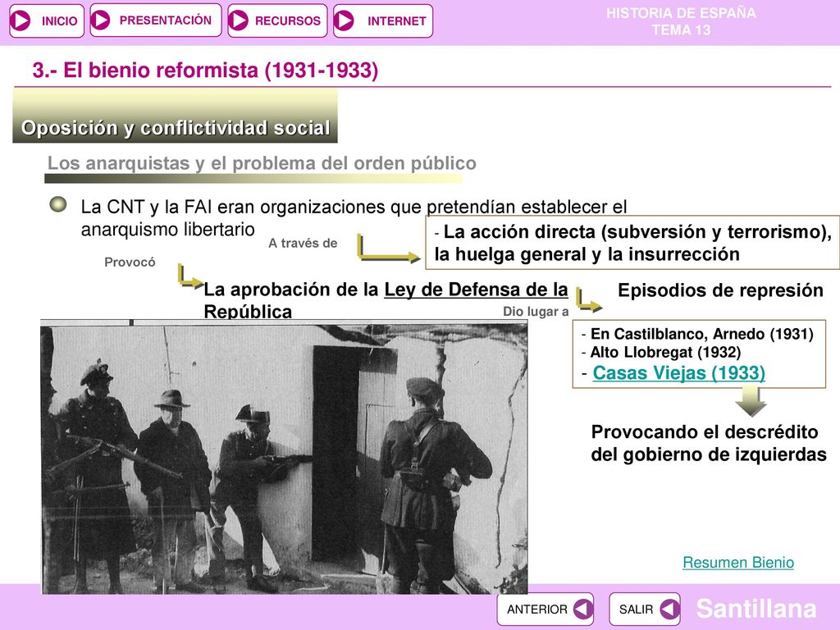Click the bullet beside La CNT y la FAI
This screenshot has height=630, width=840.
(x=58, y=204)
